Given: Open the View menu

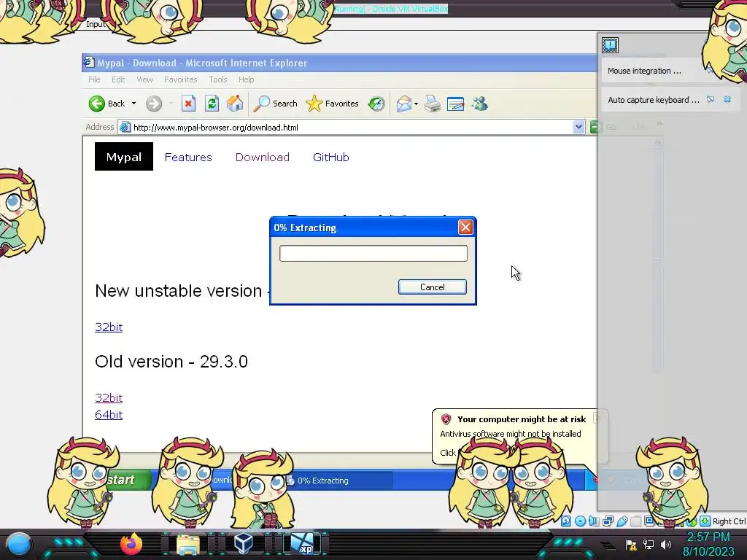Looking at the screenshot, I should (145, 79).
